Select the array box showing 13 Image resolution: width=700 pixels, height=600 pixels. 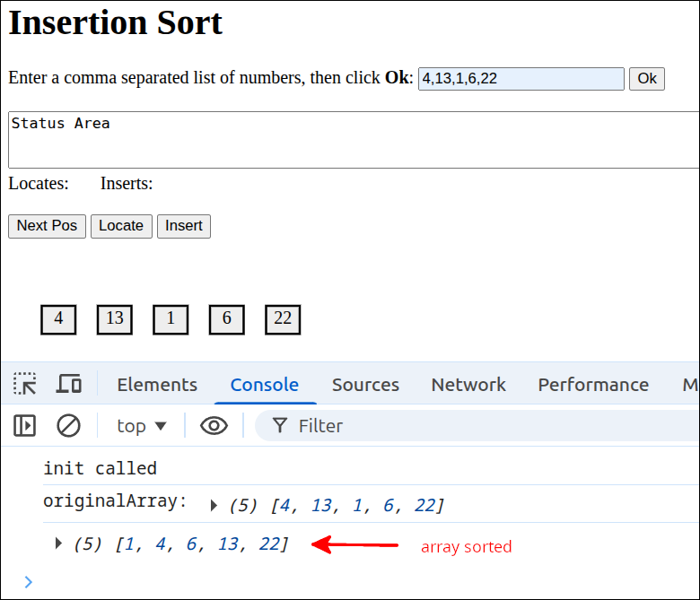(115, 319)
